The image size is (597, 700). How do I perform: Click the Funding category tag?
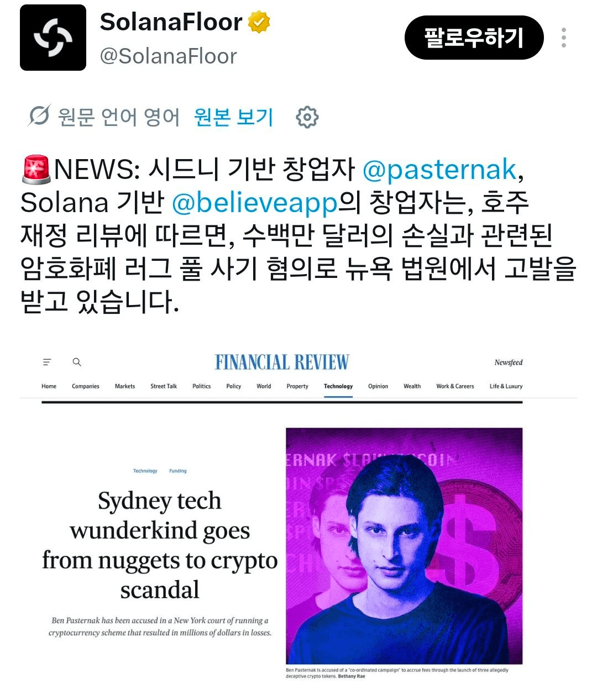(178, 471)
